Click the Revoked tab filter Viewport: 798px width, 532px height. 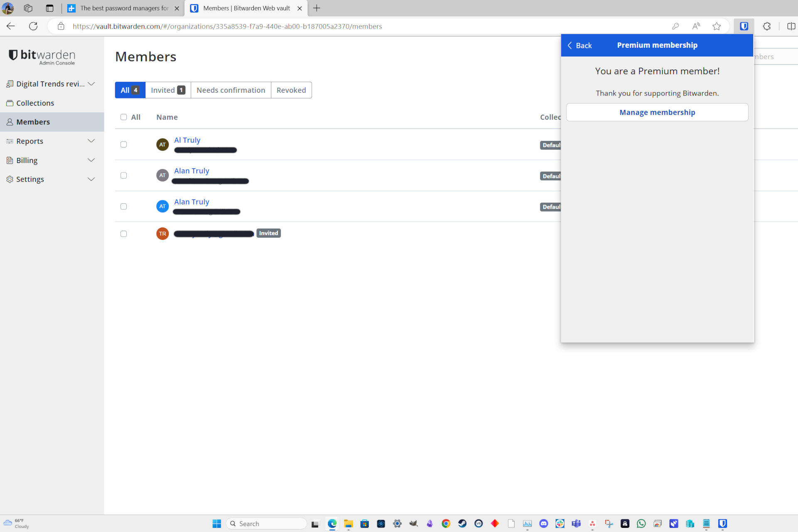click(291, 90)
